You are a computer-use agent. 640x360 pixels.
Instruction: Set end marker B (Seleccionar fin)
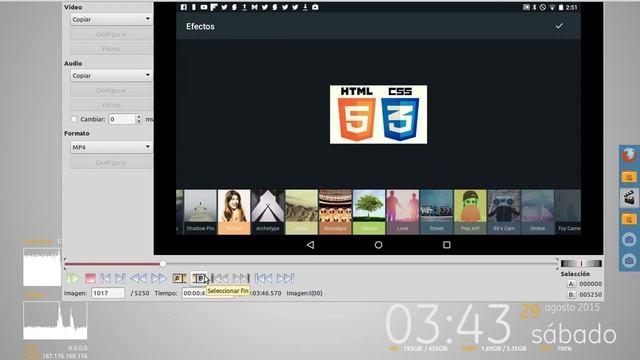tap(200, 278)
